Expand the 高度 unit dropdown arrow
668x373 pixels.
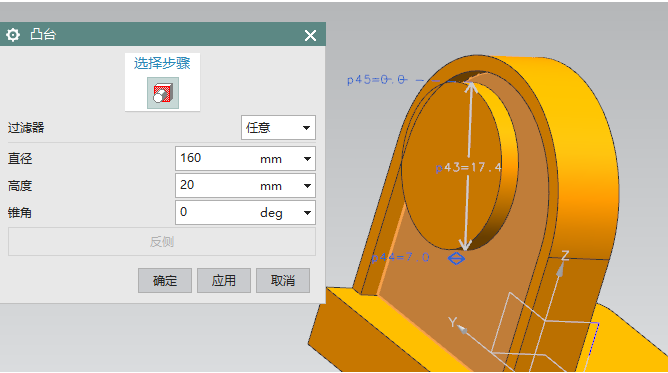point(307,186)
